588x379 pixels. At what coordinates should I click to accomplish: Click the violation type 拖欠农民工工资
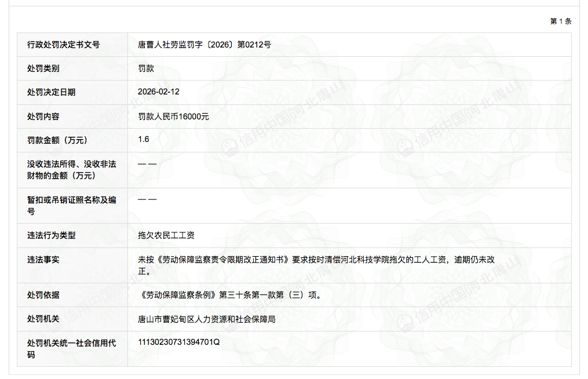coord(166,235)
